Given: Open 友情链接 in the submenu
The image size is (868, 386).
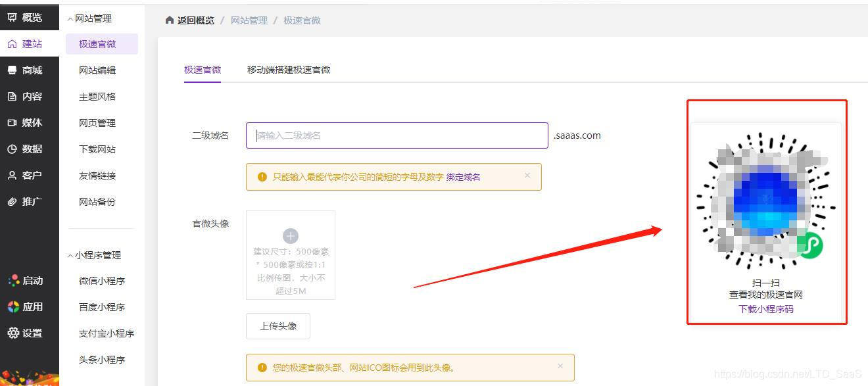Looking at the screenshot, I should tap(97, 176).
